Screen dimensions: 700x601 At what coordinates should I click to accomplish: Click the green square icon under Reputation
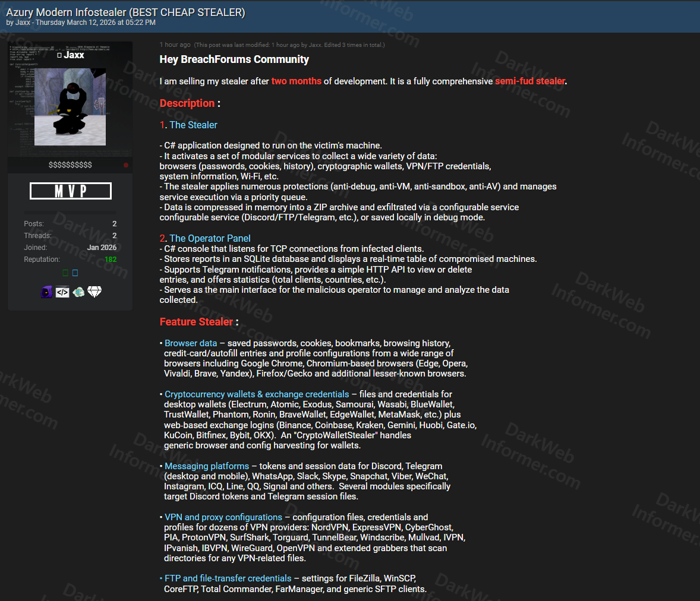pos(66,273)
